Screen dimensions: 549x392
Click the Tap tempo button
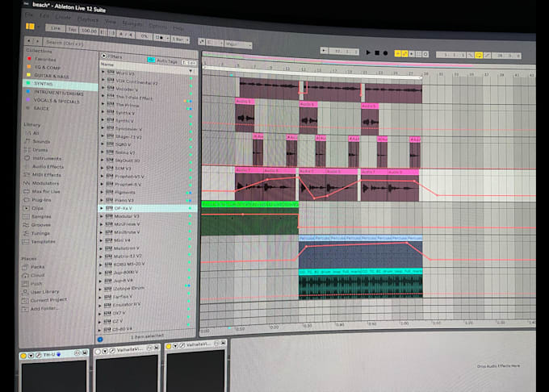point(72,29)
